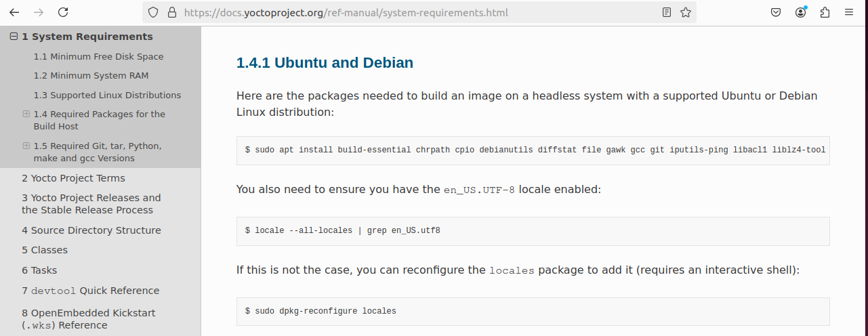Navigate to 2 Yocto Project Terms
The image size is (868, 336).
point(73,178)
